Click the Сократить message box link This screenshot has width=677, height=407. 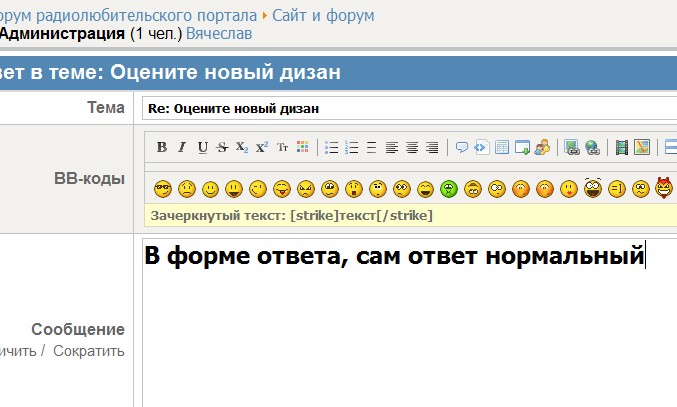pyautogui.click(x=89, y=351)
